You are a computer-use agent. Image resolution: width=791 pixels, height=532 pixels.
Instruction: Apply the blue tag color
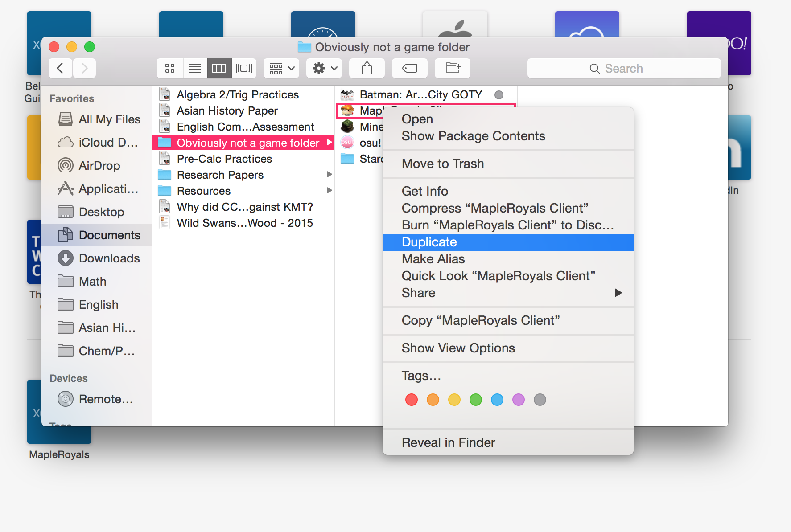tap(497, 400)
